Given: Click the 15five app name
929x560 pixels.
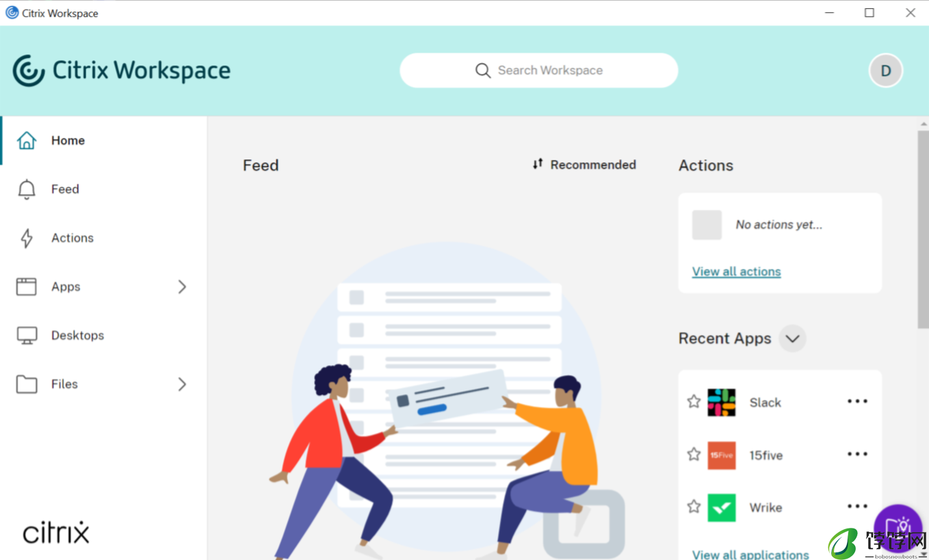Looking at the screenshot, I should pyautogui.click(x=766, y=455).
